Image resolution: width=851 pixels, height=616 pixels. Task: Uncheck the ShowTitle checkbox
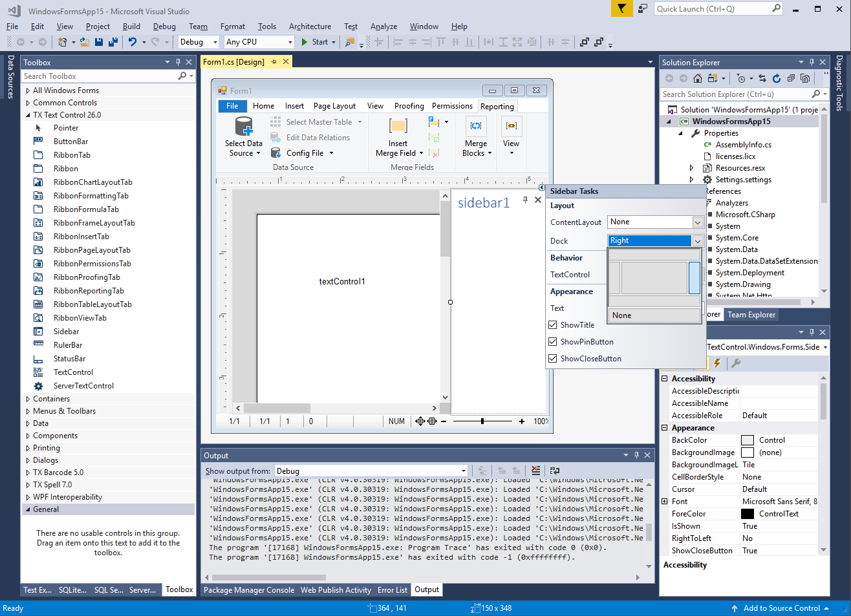click(x=553, y=325)
